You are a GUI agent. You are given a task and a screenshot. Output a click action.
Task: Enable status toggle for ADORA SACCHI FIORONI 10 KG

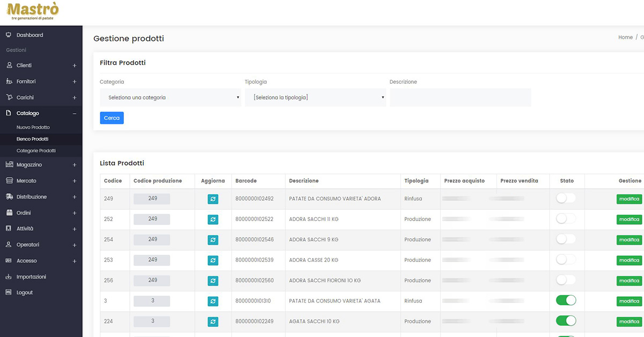(x=566, y=280)
